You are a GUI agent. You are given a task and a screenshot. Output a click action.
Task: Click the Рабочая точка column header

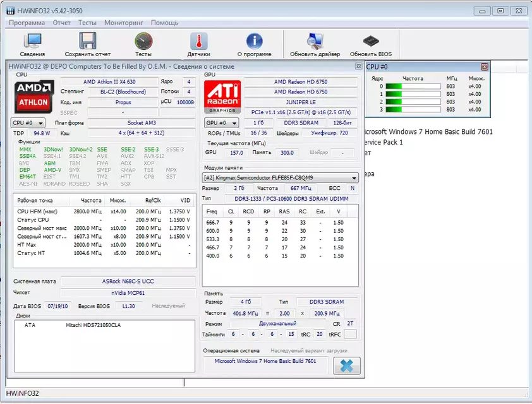(42, 201)
